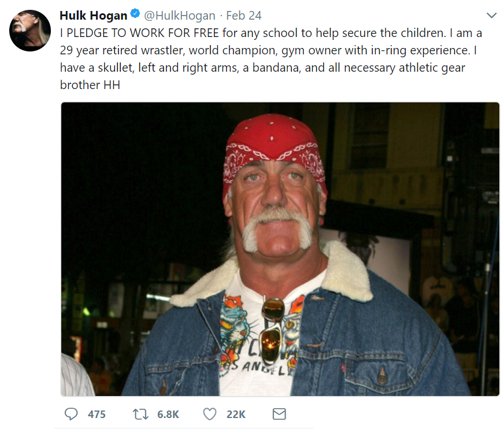Screen dimensions: 504x429
Task: Retweet this Hulk Hogan tweet
Action: click(x=140, y=414)
